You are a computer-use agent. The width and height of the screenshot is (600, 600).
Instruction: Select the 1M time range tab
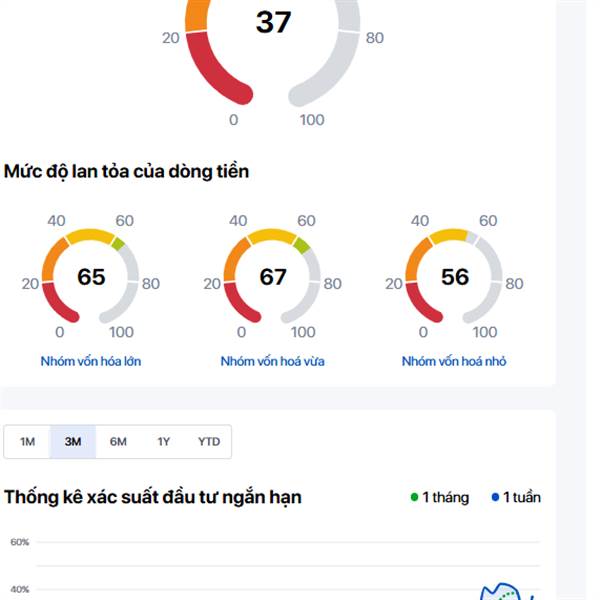click(x=28, y=442)
